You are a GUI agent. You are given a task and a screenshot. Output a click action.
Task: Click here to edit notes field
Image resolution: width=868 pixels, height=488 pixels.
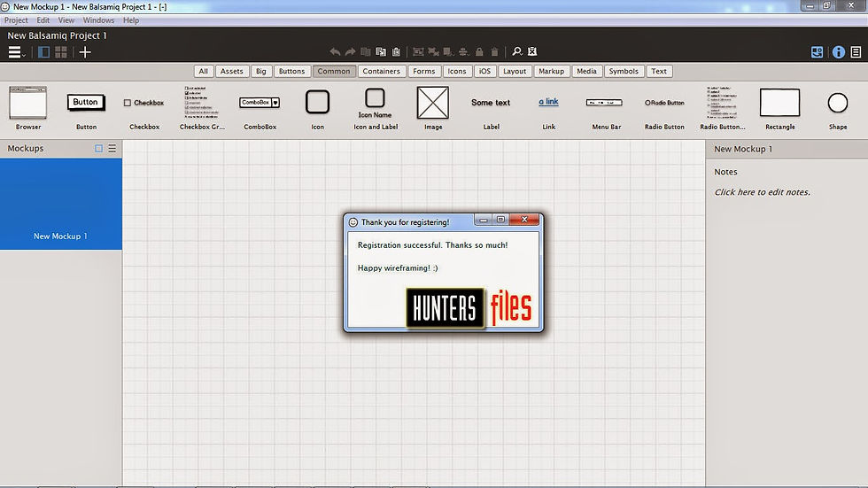[x=763, y=192]
